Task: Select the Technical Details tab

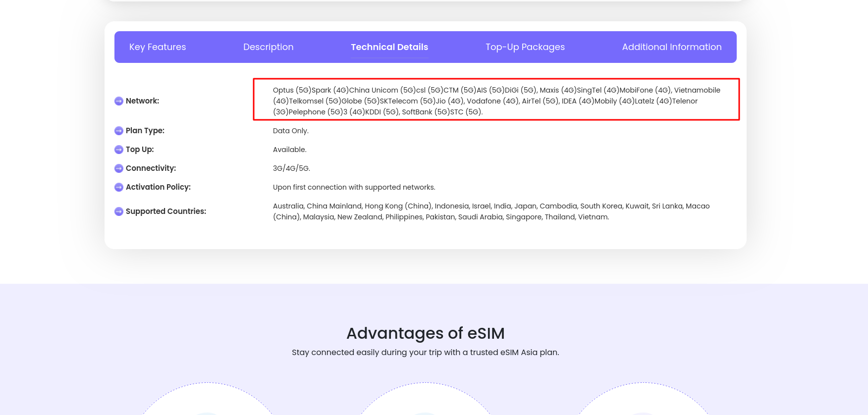Action: [x=389, y=47]
